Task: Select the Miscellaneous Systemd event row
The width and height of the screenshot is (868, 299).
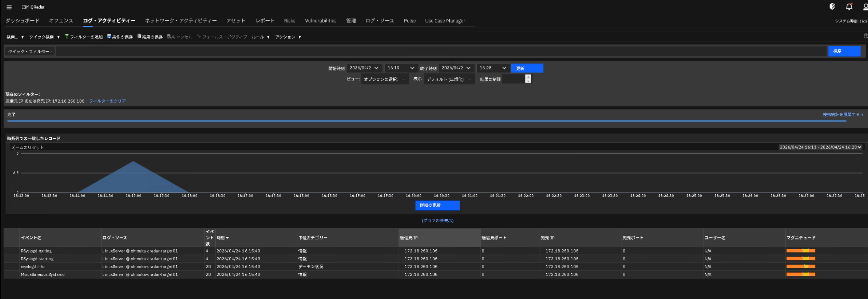Action: pos(436,274)
